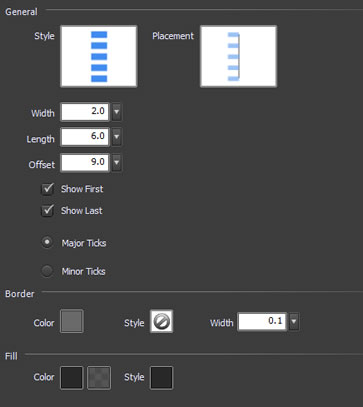Expand the Border Width dropdown arrow
This screenshot has width=363, height=407.
pyautogui.click(x=294, y=321)
